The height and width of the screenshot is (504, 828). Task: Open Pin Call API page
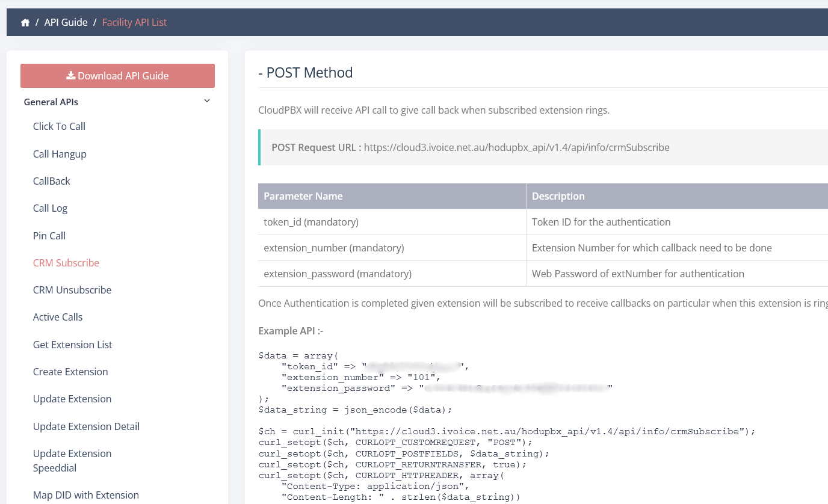(x=49, y=236)
